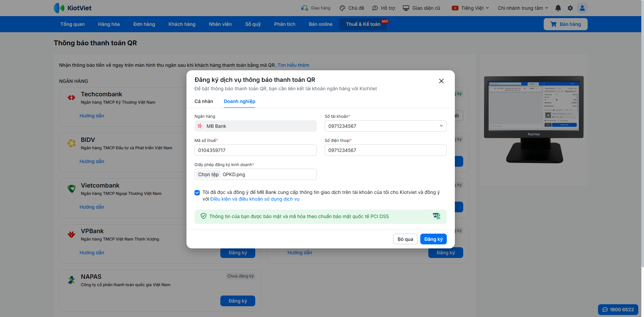The width and height of the screenshot is (644, 317).
Task: Click the green security shield icon
Action: pyautogui.click(x=203, y=216)
